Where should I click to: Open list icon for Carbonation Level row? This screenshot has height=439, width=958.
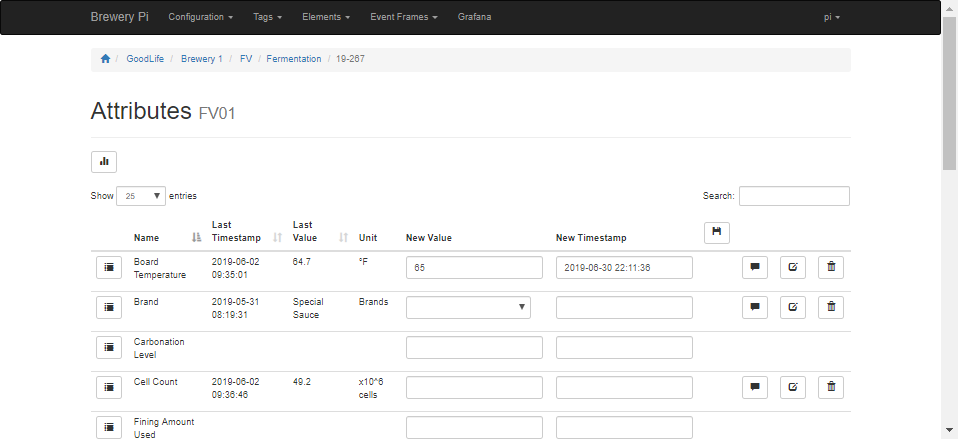coord(109,347)
